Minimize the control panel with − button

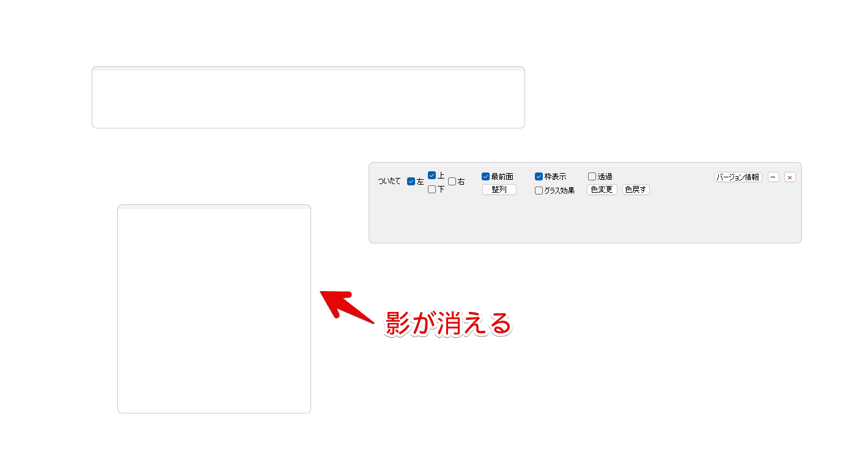[x=773, y=177]
